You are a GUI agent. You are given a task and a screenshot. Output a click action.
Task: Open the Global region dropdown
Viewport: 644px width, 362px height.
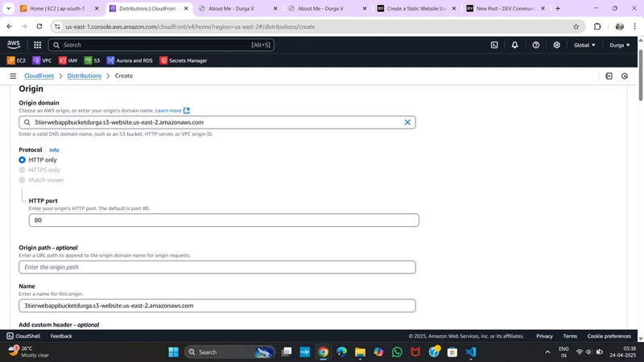(584, 45)
